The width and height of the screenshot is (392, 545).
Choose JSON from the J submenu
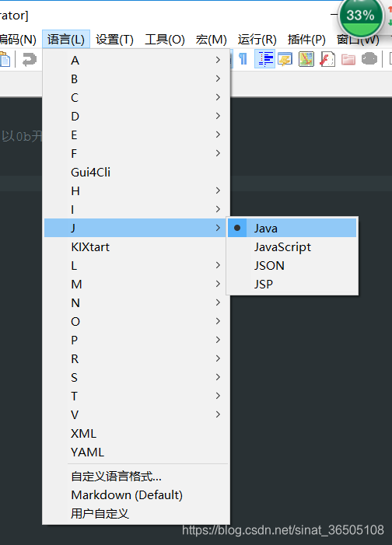click(292, 266)
